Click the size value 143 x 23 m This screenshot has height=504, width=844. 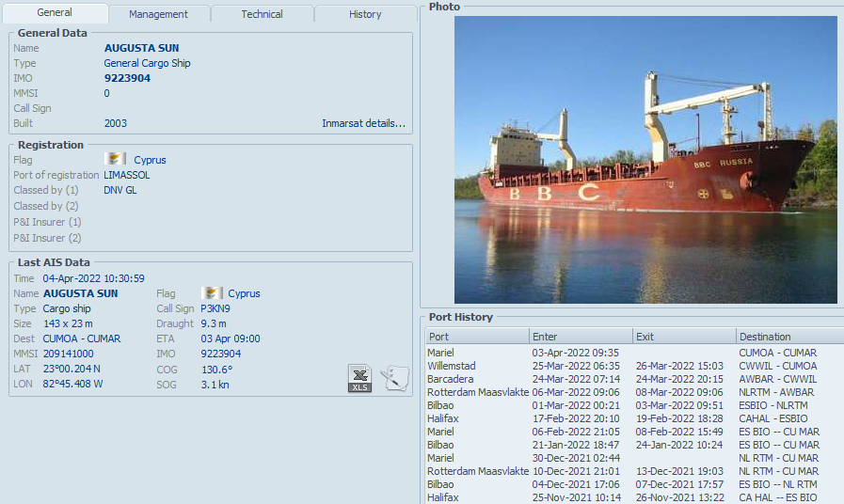(68, 323)
